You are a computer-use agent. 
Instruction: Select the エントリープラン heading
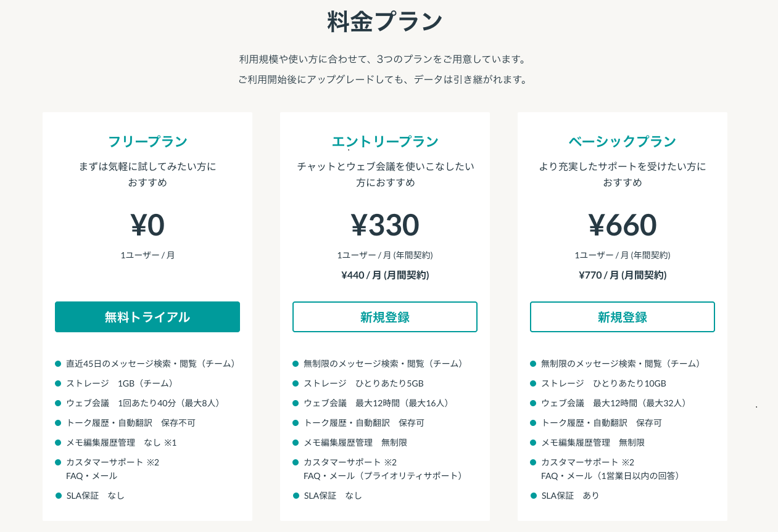tap(385, 142)
